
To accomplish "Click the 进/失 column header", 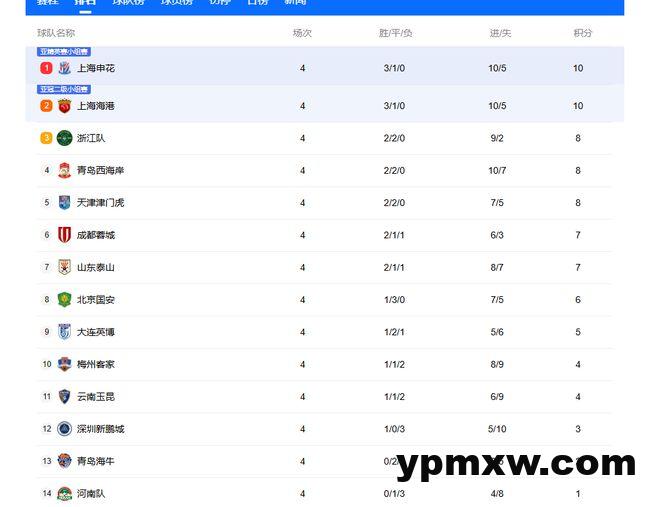I will (x=500, y=33).
